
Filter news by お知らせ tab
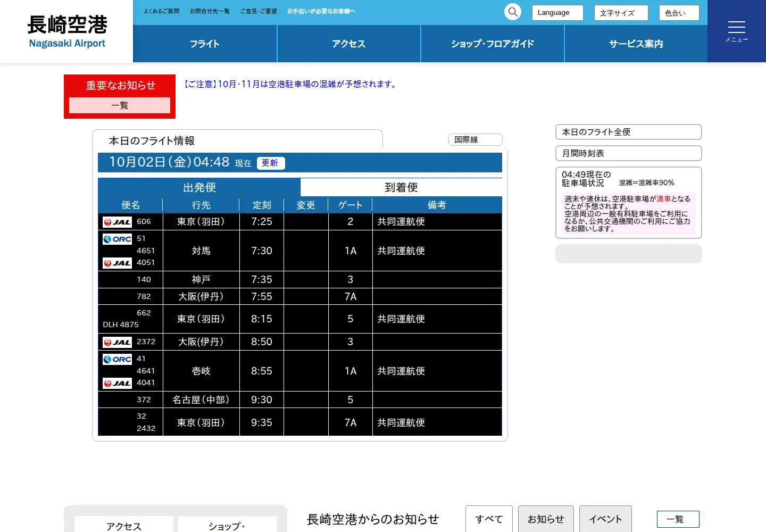pos(546,519)
